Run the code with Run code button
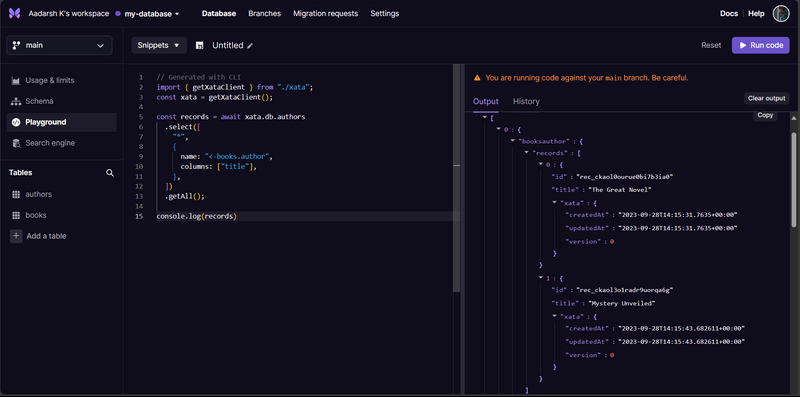 click(761, 45)
